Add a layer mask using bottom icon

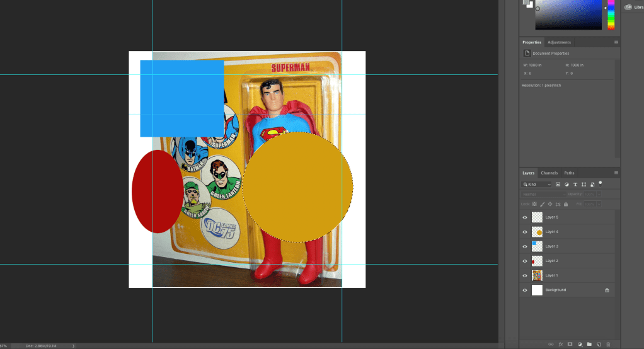[570, 344]
